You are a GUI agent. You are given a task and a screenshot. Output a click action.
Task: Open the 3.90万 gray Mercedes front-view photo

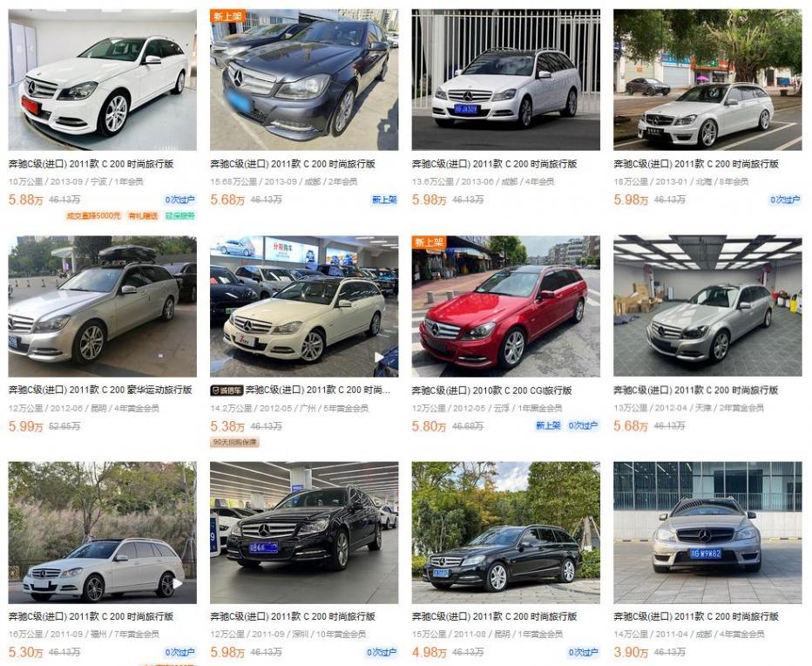707,533
